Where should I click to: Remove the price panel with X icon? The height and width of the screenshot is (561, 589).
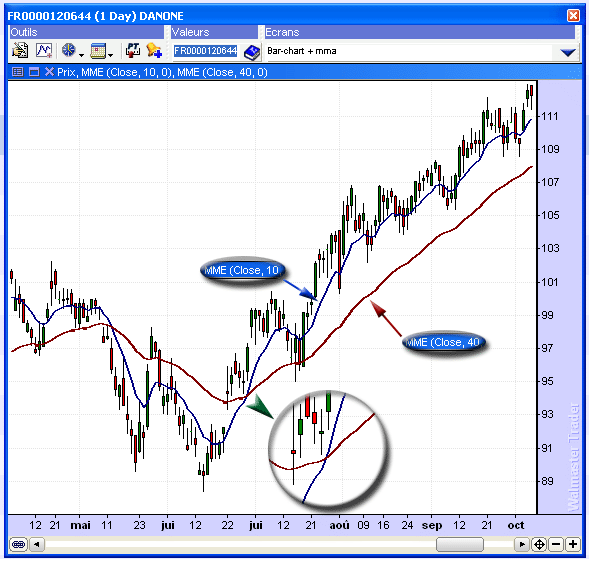pos(49,72)
